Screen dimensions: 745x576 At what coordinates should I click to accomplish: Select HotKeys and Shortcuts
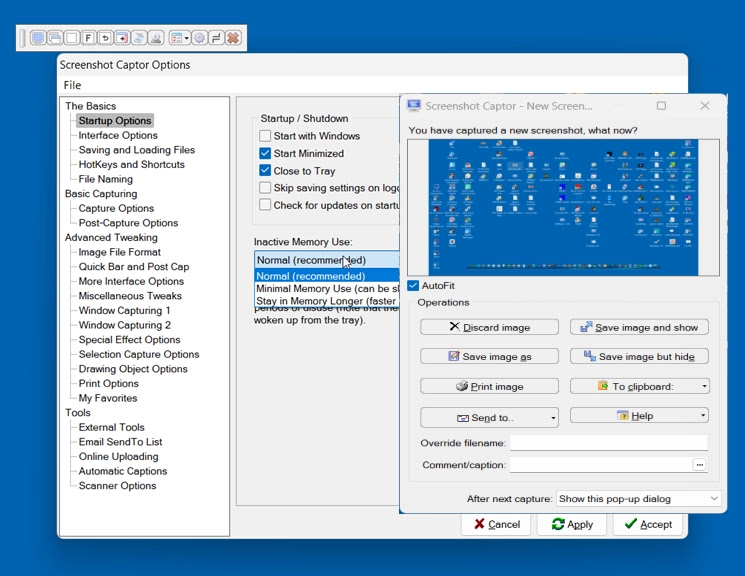point(132,164)
